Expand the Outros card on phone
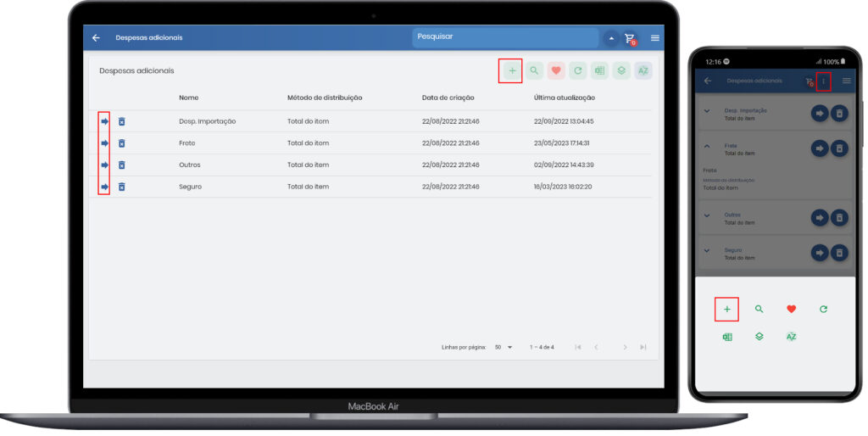The image size is (868, 436). (x=707, y=215)
